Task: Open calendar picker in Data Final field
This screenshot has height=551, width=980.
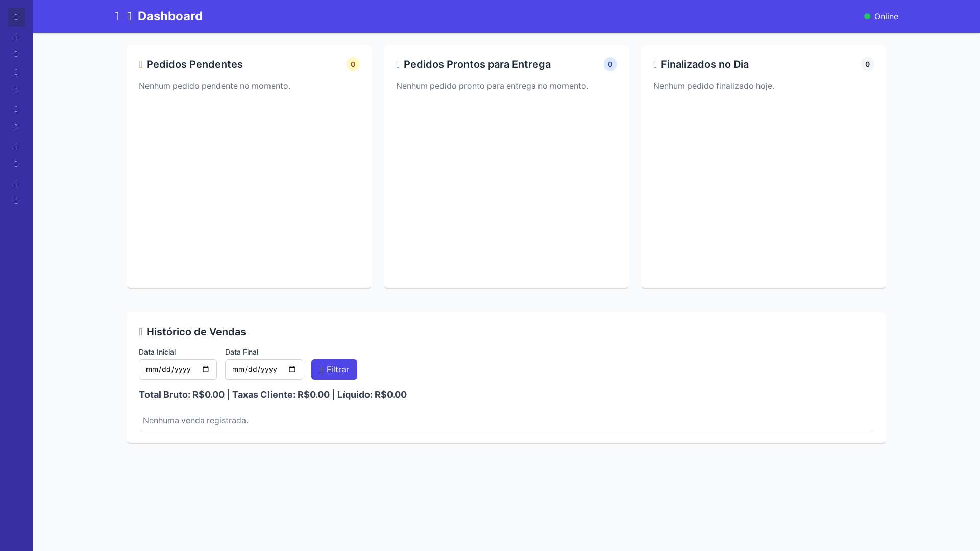Action: (292, 369)
